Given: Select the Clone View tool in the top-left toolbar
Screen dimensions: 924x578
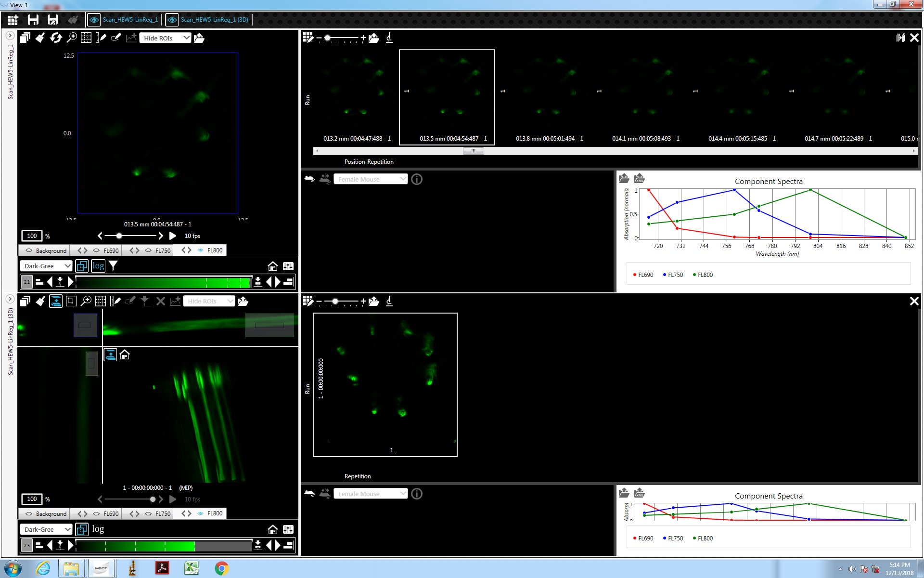Looking at the screenshot, I should click(x=25, y=38).
